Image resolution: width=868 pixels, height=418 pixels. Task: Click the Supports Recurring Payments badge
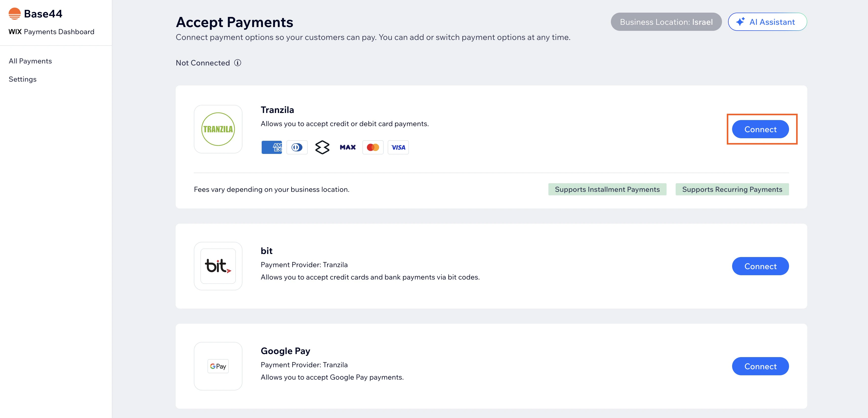point(732,190)
